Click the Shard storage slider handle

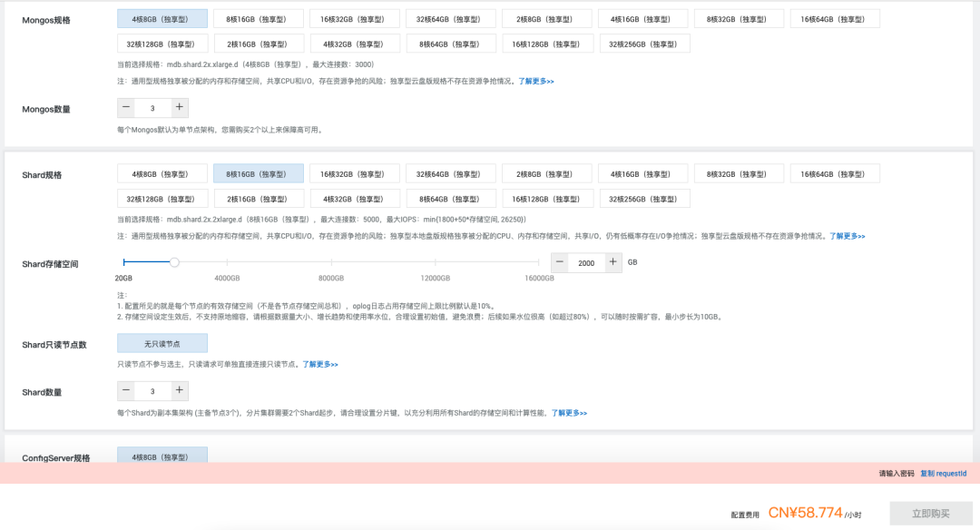point(174,262)
